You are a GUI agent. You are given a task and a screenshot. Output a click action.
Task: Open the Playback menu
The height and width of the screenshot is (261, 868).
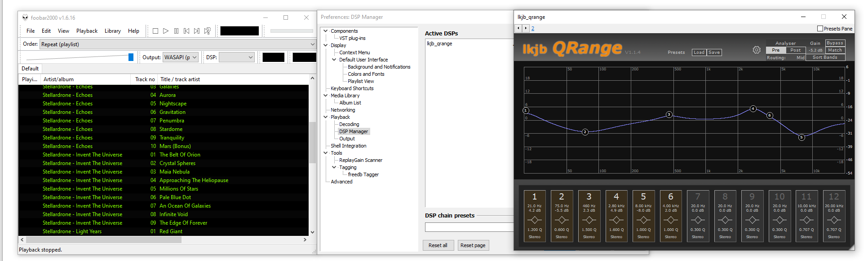[x=87, y=31]
